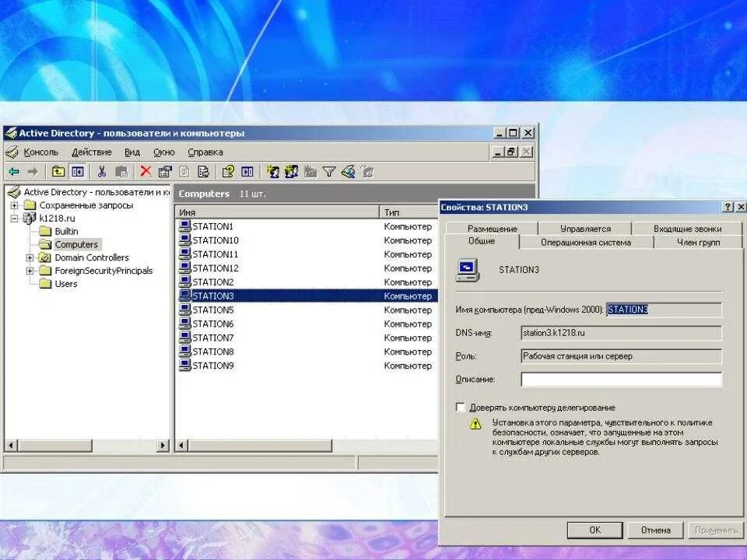Switch to the Входящие звонки tab
This screenshot has height=560, width=747.
point(687,229)
